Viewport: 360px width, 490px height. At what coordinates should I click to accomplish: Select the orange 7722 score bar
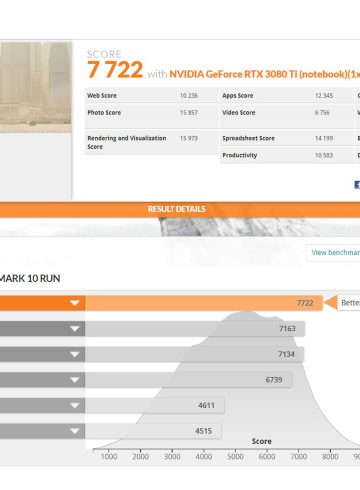[x=204, y=303]
